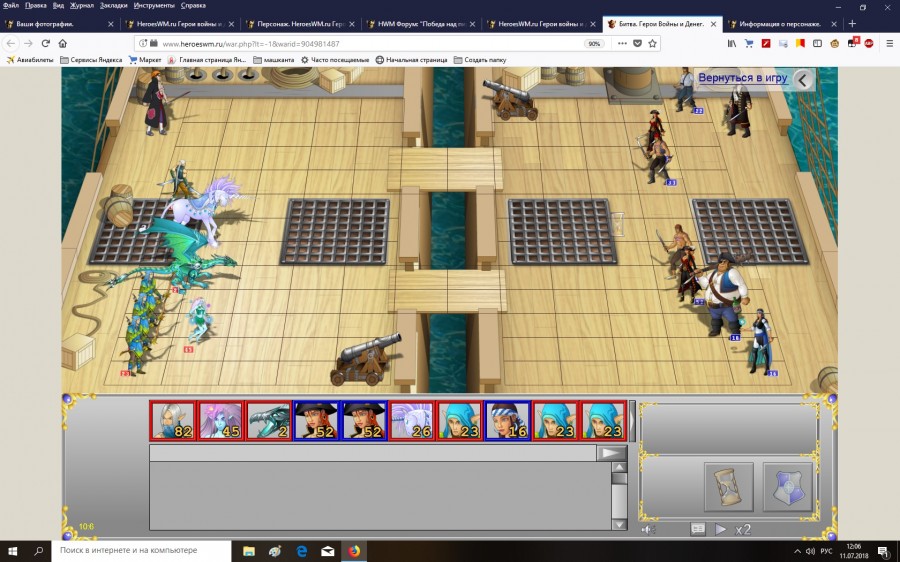The height and width of the screenshot is (562, 900).
Task: Open the Закладки menu
Action: click(114, 6)
